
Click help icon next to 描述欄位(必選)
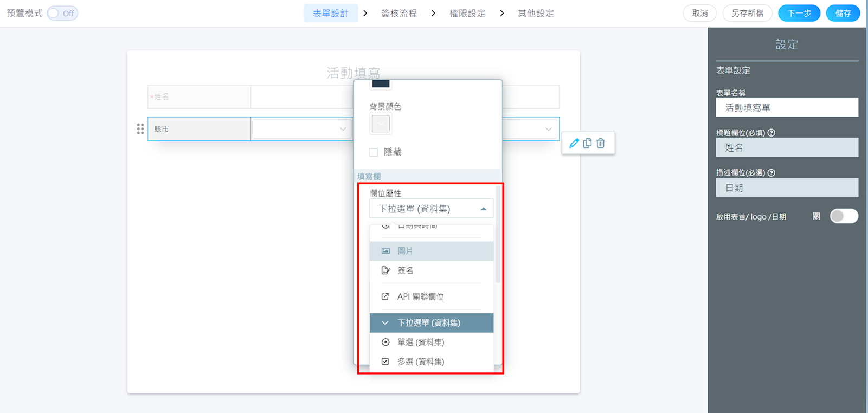tap(771, 173)
